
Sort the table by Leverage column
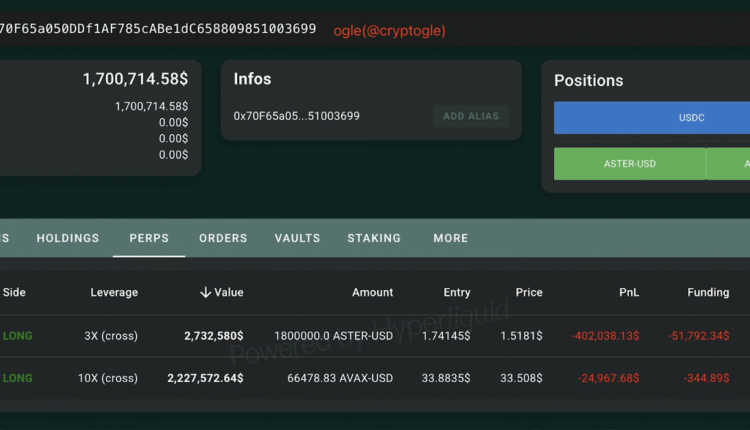[114, 293]
